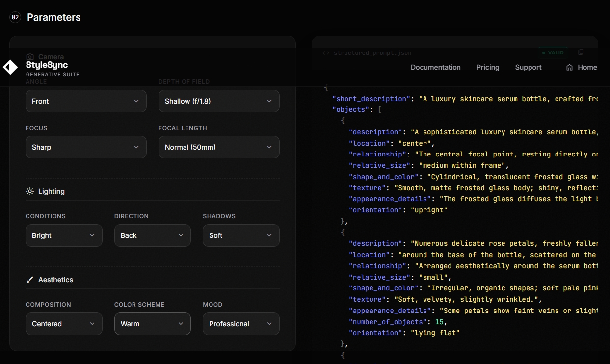Expand the Color Scheme dropdown showing Warm
Image resolution: width=610 pixels, height=364 pixels.
[153, 324]
